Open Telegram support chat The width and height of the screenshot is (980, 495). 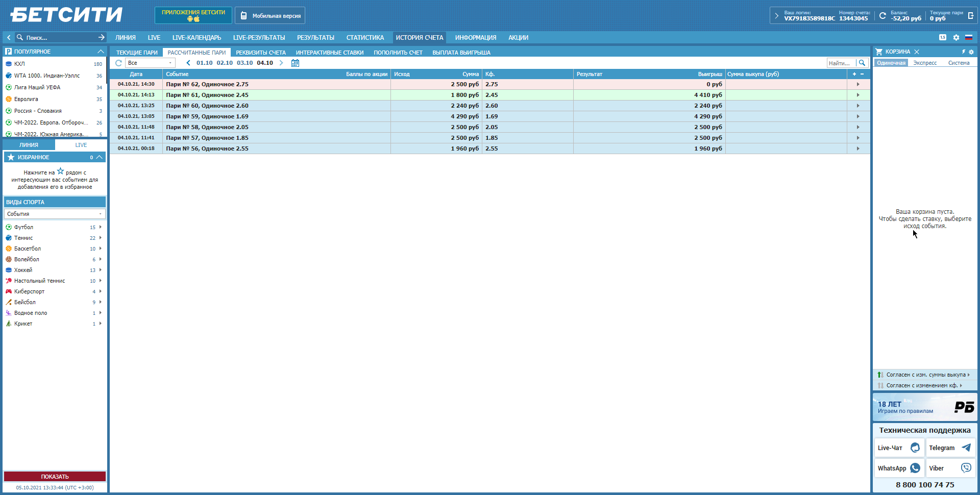(950, 448)
